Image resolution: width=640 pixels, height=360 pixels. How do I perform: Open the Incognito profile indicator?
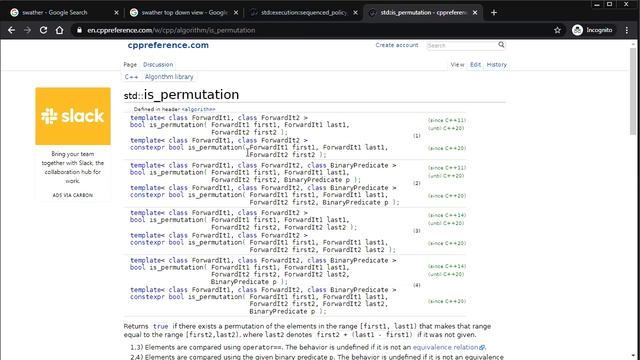pos(592,30)
